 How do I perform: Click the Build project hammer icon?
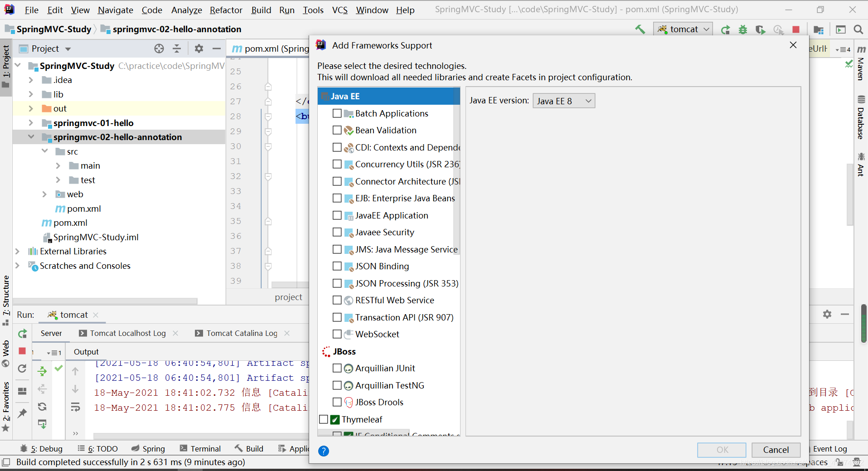click(x=640, y=29)
